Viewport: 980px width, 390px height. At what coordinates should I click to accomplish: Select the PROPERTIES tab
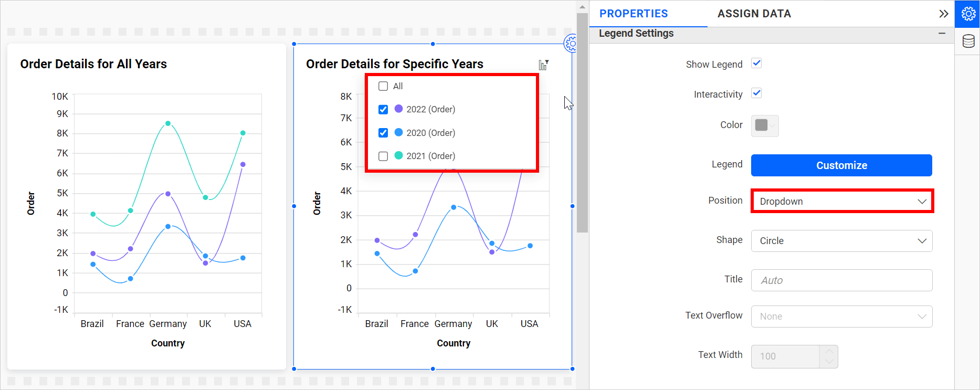tap(634, 14)
